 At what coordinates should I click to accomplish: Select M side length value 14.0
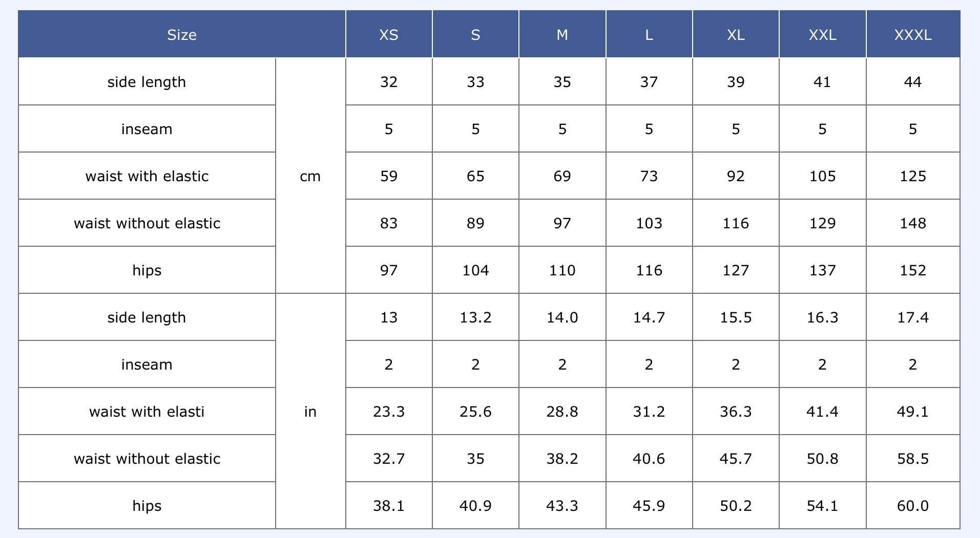point(562,317)
